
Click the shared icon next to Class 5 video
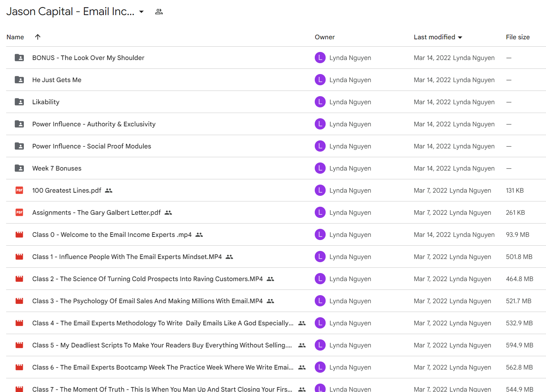[302, 345]
